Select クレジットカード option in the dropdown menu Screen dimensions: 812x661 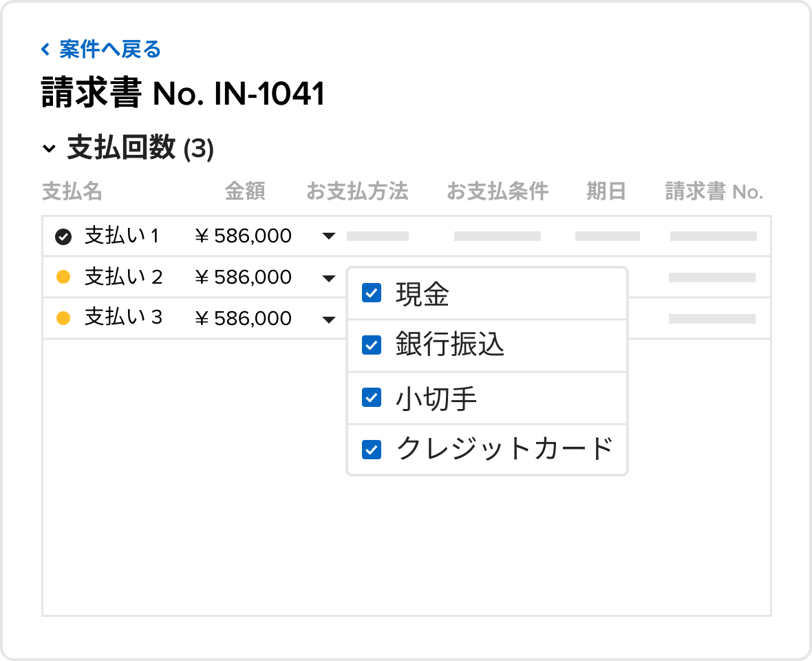pyautogui.click(x=487, y=450)
